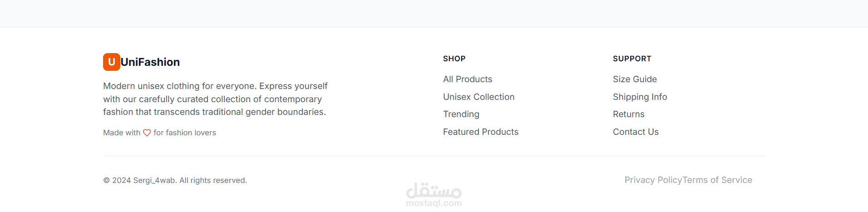868x212 pixels.
Task: Click the red heart icon
Action: [147, 133]
